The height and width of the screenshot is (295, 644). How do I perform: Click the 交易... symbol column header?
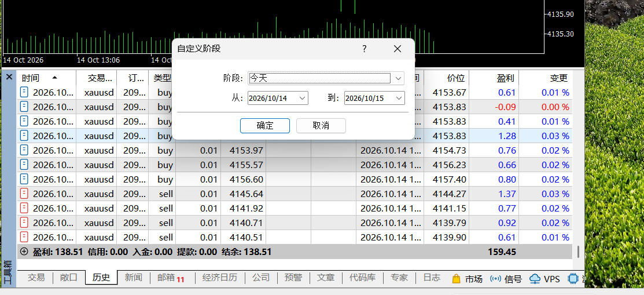97,78
